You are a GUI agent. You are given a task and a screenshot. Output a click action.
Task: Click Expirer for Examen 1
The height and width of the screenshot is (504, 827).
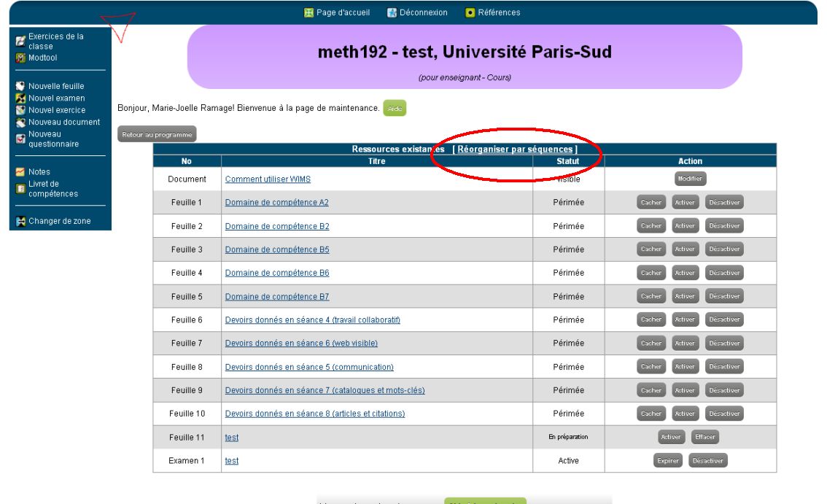[x=668, y=461]
